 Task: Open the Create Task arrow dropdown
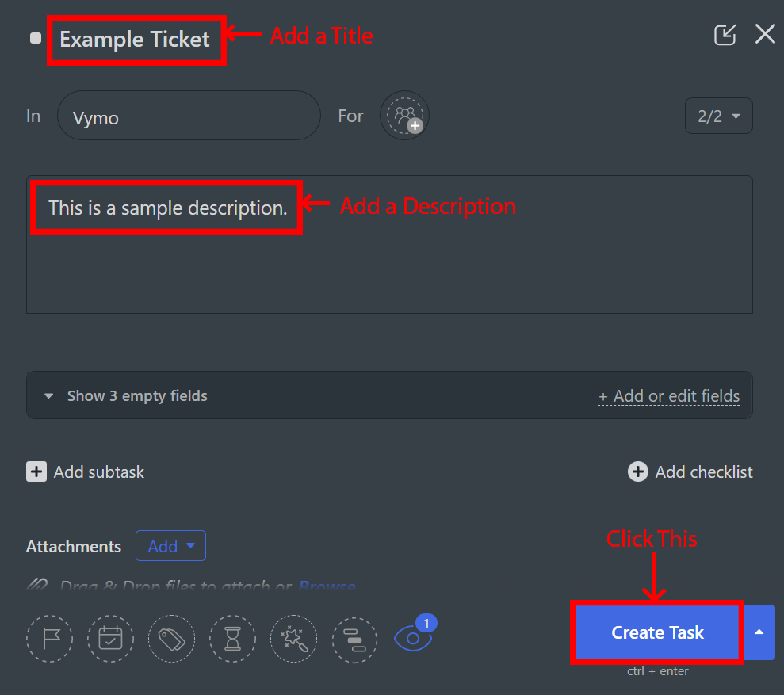[759, 632]
